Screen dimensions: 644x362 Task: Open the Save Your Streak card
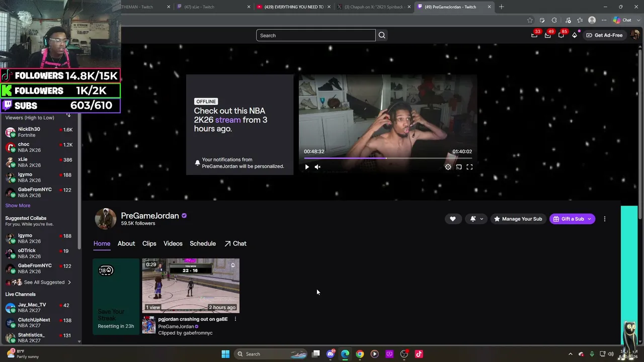[x=116, y=296]
